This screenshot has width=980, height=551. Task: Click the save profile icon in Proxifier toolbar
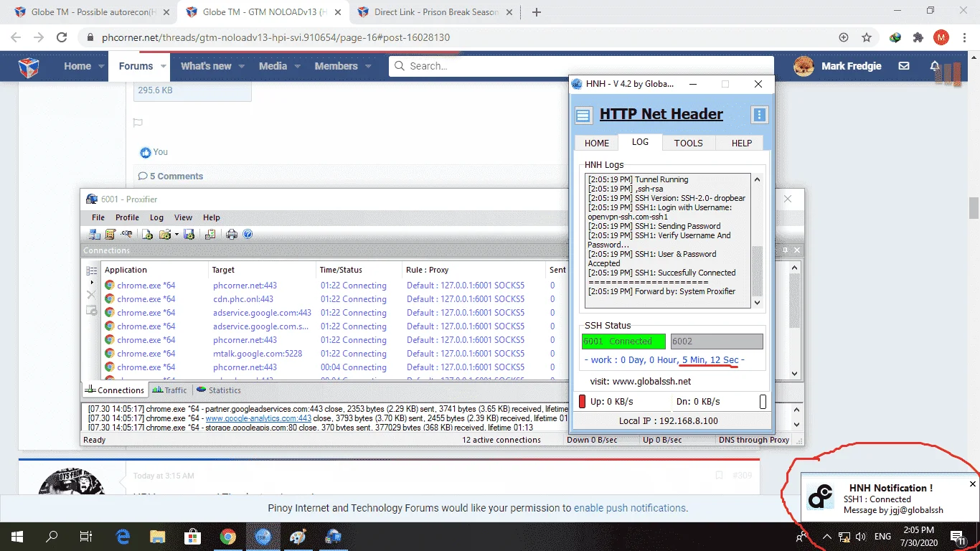tap(189, 234)
